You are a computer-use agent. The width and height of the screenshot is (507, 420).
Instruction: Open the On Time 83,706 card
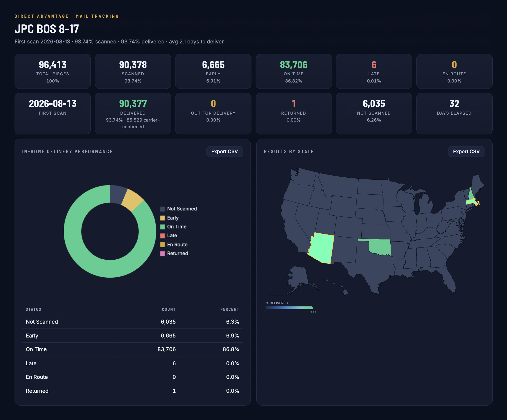point(294,71)
